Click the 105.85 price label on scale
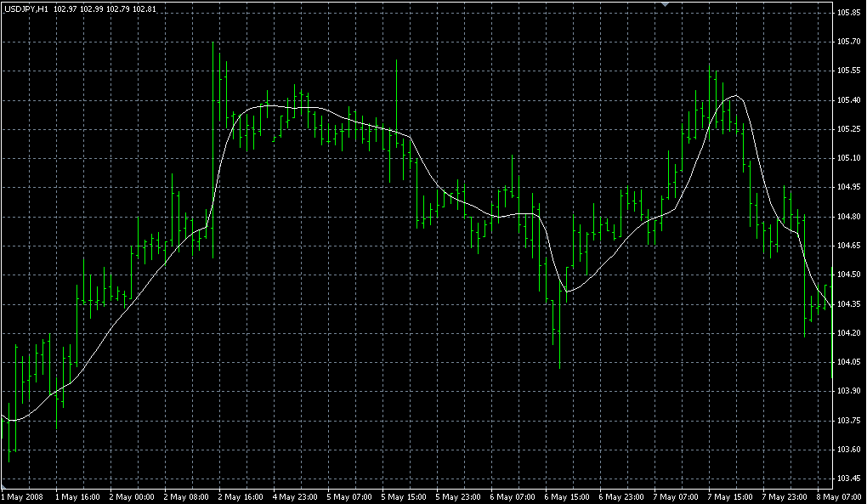Screen dimensions: 867x504 coord(849,13)
